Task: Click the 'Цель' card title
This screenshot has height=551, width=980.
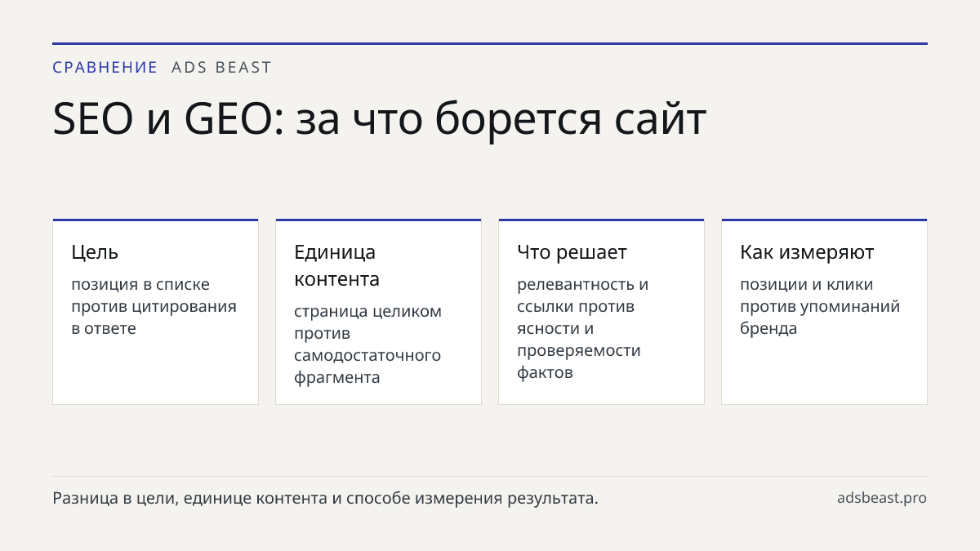Action: pos(95,252)
